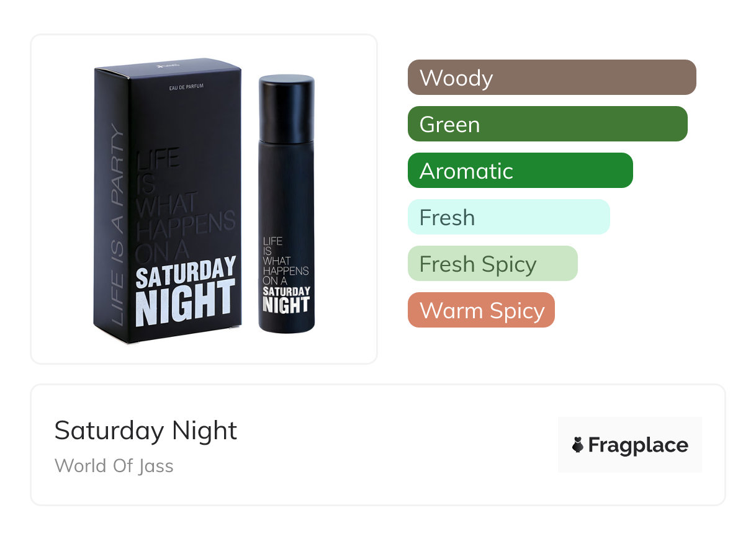Click the Warm Spicy label text
Screen dimensions: 756x536
pos(482,310)
